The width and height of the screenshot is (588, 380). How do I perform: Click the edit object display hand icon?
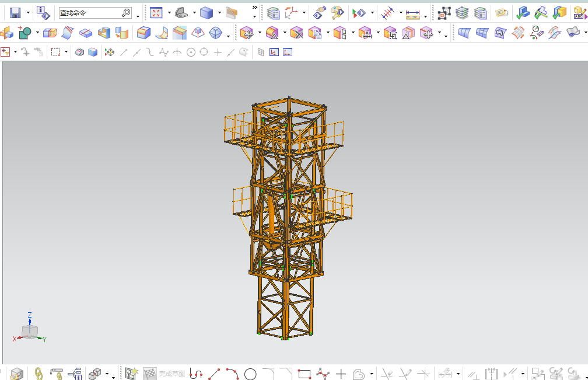click(x=319, y=13)
